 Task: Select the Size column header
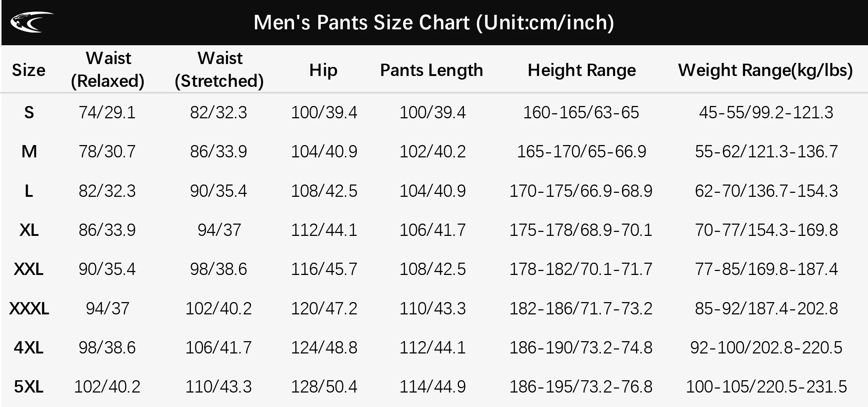coord(29,70)
